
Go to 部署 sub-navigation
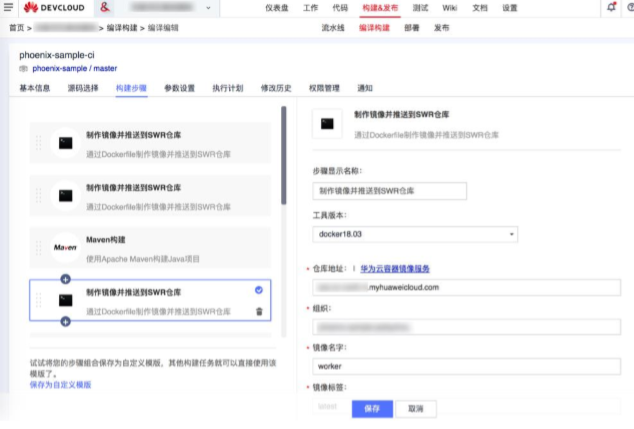(x=412, y=27)
